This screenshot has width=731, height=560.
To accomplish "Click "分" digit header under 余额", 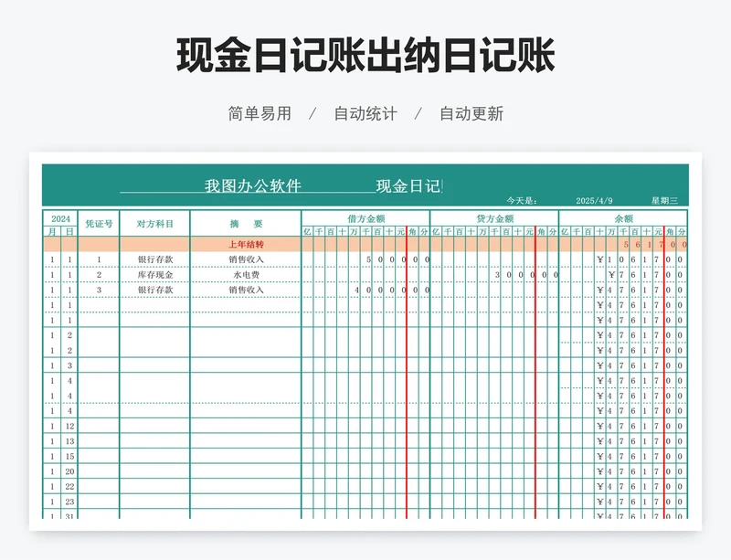I will pyautogui.click(x=682, y=231).
